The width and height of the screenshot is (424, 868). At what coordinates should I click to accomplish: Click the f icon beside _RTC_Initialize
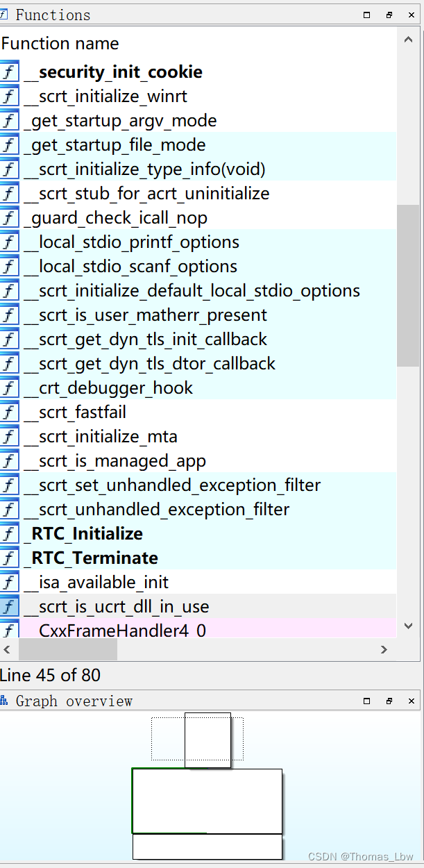(8, 533)
